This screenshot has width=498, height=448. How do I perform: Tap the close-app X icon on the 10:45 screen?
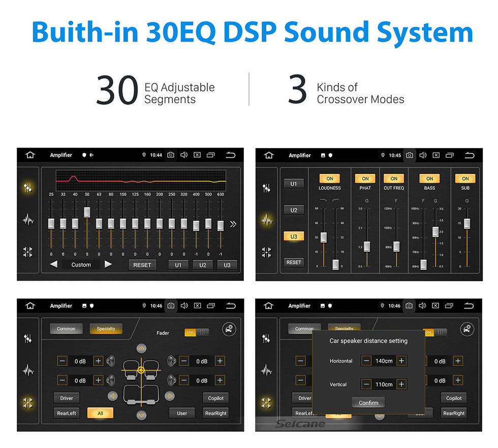click(x=437, y=156)
